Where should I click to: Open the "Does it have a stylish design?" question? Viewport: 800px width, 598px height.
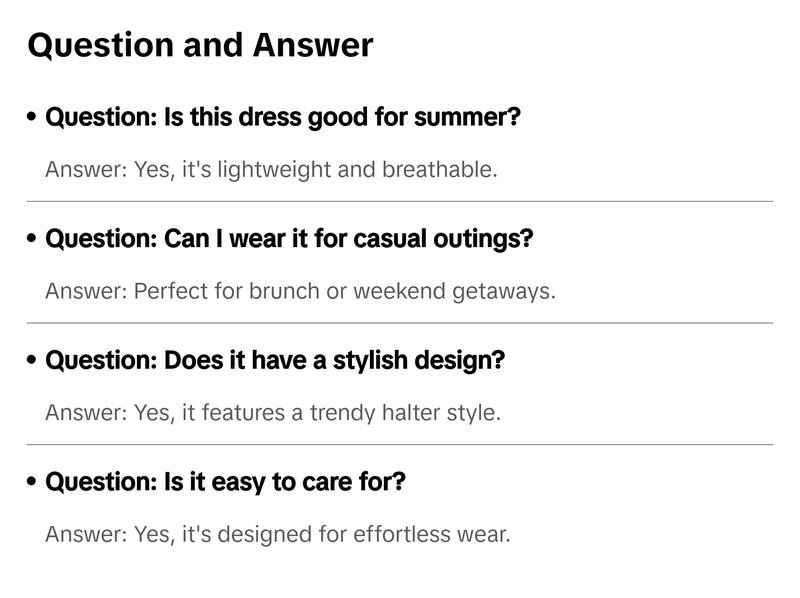(275, 360)
